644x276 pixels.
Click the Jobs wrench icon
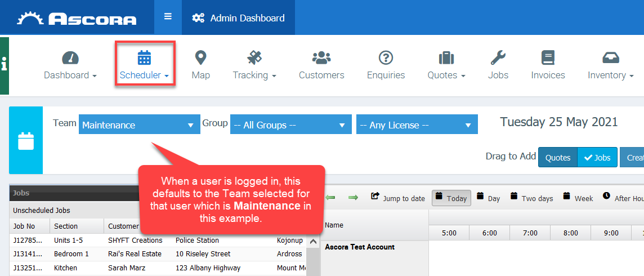pos(498,58)
